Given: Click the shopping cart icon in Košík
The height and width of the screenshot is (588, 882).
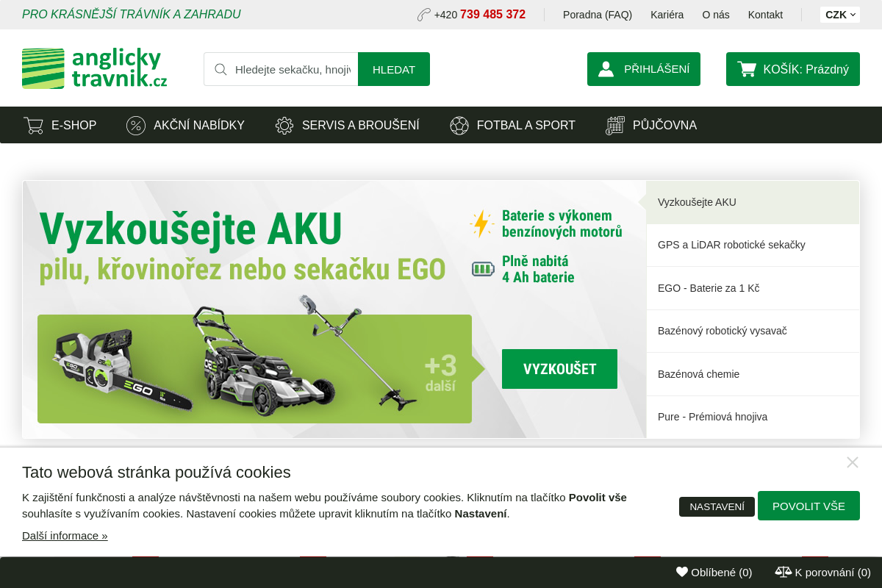Looking at the screenshot, I should point(747,69).
